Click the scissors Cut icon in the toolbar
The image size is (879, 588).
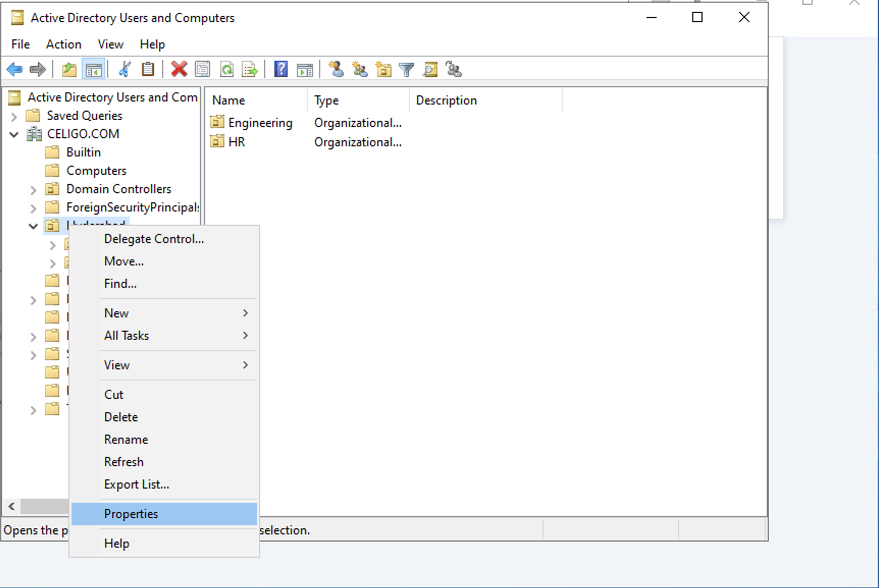pos(124,69)
